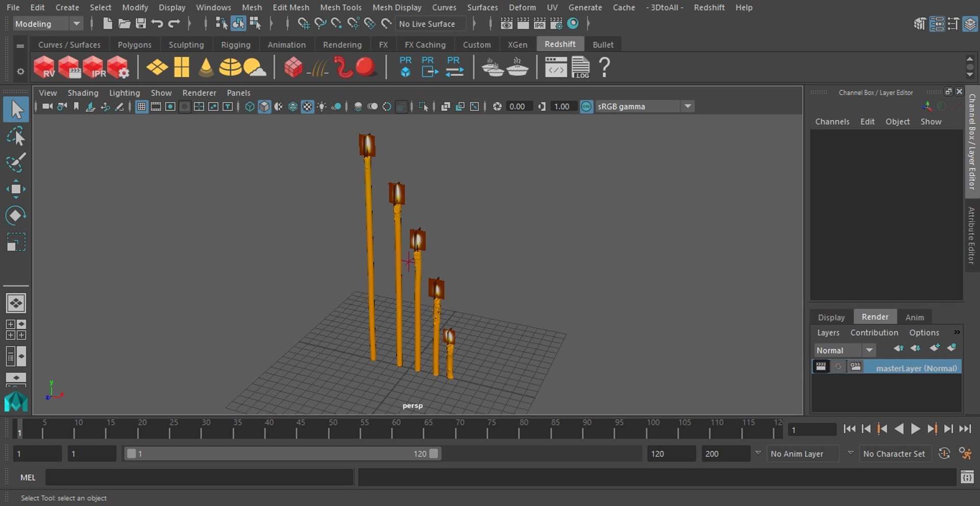Click the MEL command input field
This screenshot has height=506, width=980.
[199, 477]
